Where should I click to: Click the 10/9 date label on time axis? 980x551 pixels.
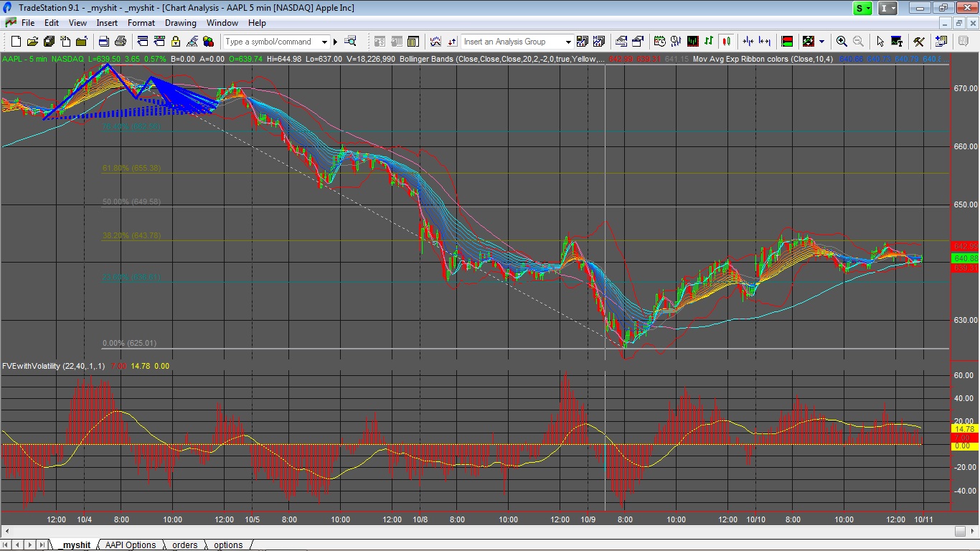(x=588, y=519)
